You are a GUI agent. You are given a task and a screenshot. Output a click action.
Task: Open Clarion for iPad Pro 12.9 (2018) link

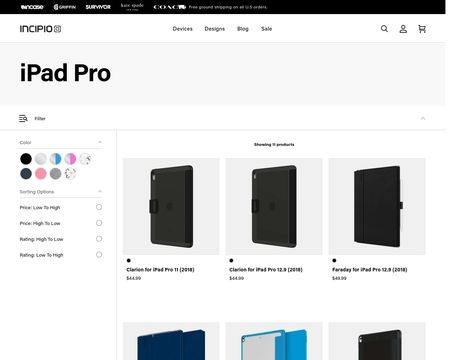click(x=266, y=269)
